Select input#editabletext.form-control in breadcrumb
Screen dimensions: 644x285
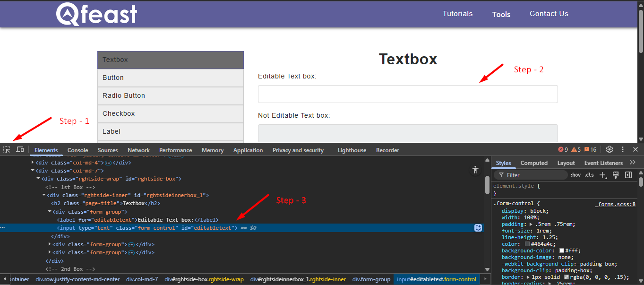coord(437,279)
